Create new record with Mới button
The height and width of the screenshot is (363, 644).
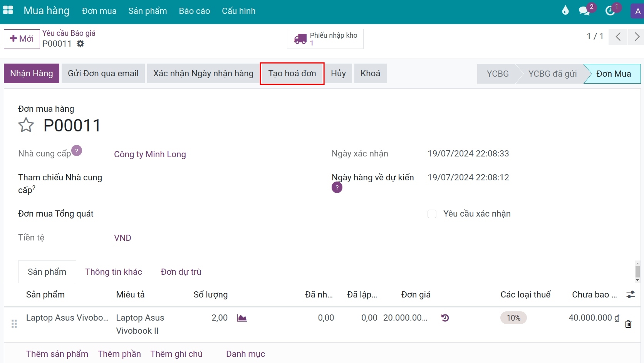[22, 39]
